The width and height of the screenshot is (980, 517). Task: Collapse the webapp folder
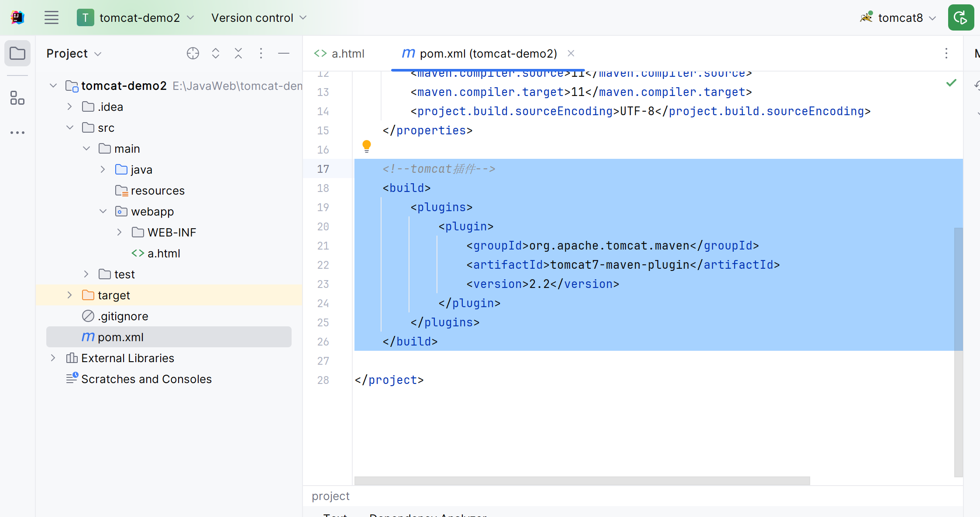[x=103, y=212]
